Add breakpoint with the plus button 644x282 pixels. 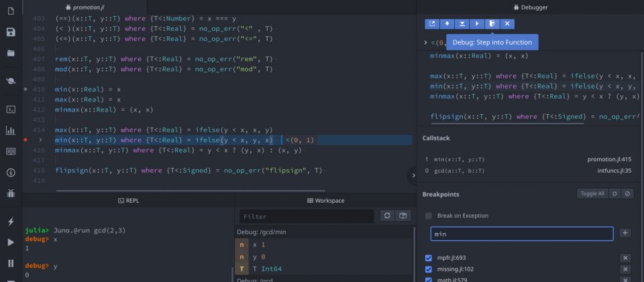[625, 233]
